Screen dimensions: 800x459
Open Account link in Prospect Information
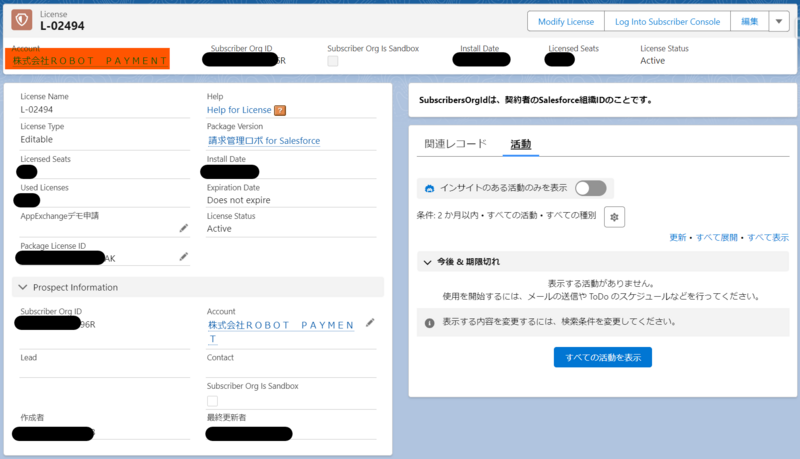click(x=281, y=332)
